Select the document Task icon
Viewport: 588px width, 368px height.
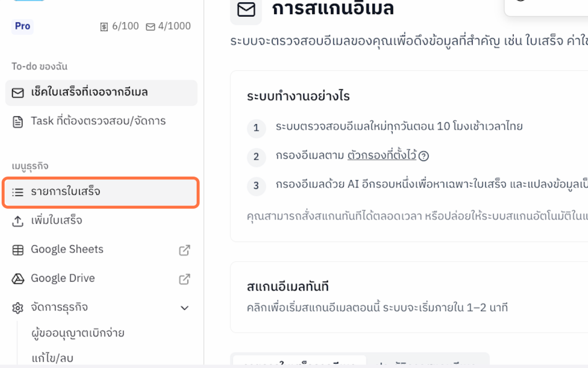coord(18,121)
